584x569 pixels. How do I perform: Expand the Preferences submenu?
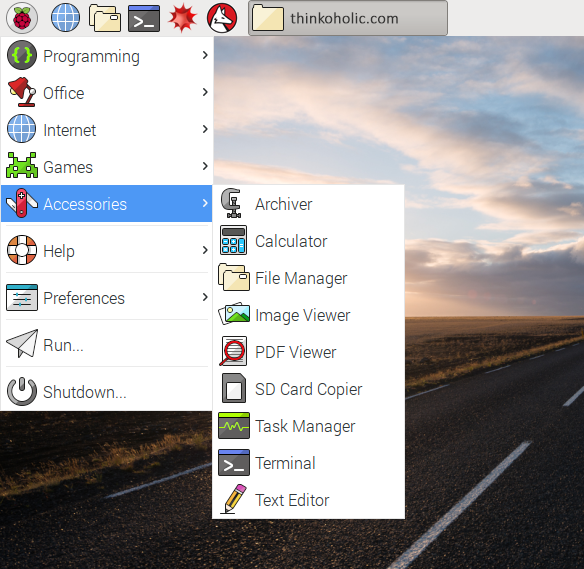(x=107, y=297)
